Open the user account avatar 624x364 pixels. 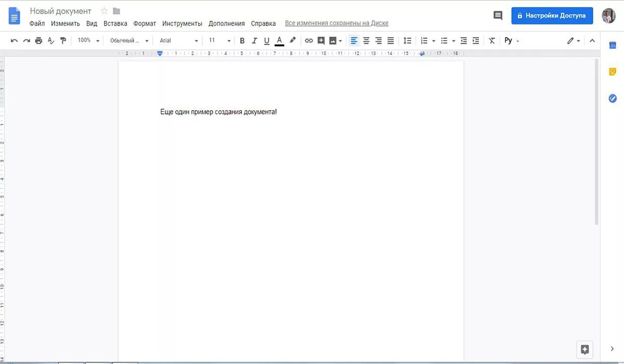click(608, 16)
